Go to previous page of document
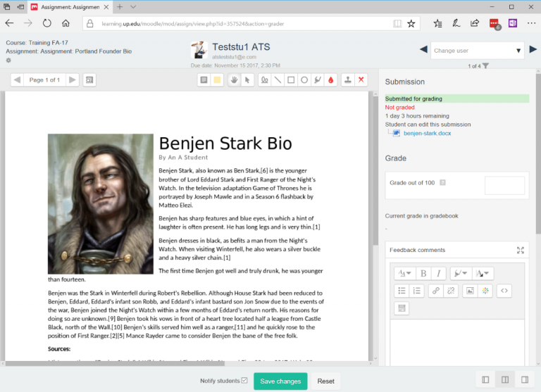This screenshot has height=392, width=541. [x=17, y=80]
